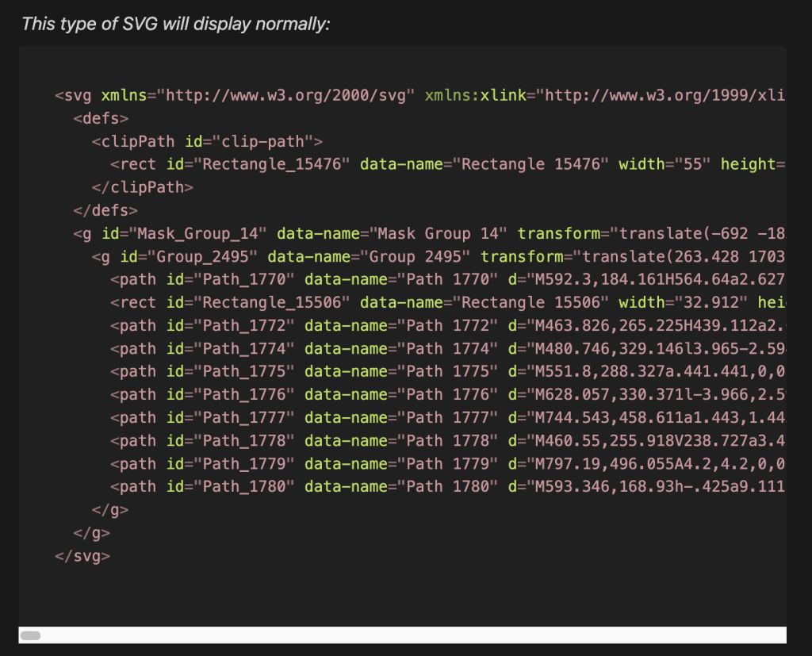The width and height of the screenshot is (812, 656).
Task: Click the text 'This type of SVG will display normally:'
Action: pos(176,24)
